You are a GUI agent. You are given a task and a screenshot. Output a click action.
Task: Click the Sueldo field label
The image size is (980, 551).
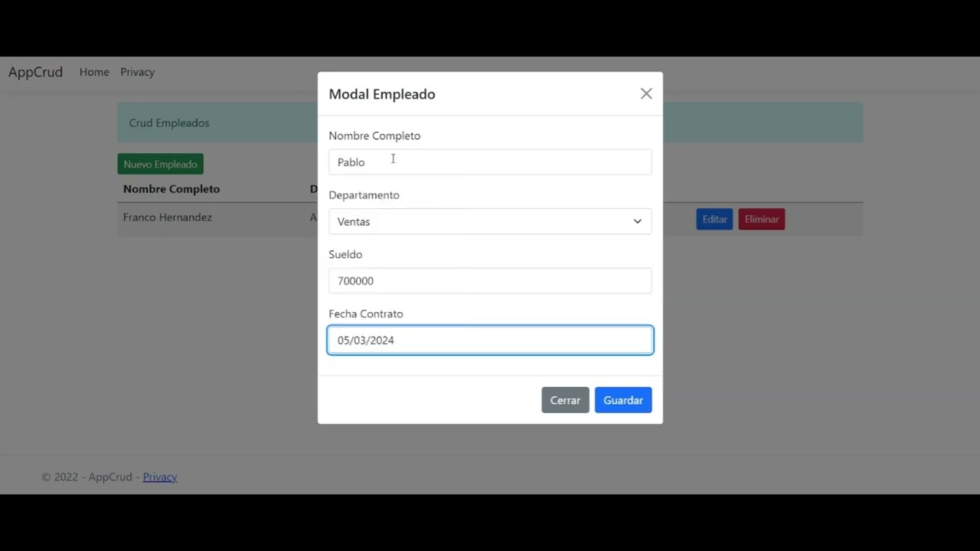tap(345, 255)
